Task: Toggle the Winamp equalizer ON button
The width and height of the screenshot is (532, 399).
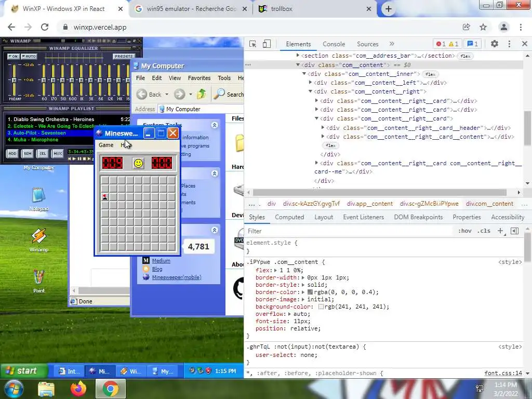Action: pyautogui.click(x=13, y=56)
